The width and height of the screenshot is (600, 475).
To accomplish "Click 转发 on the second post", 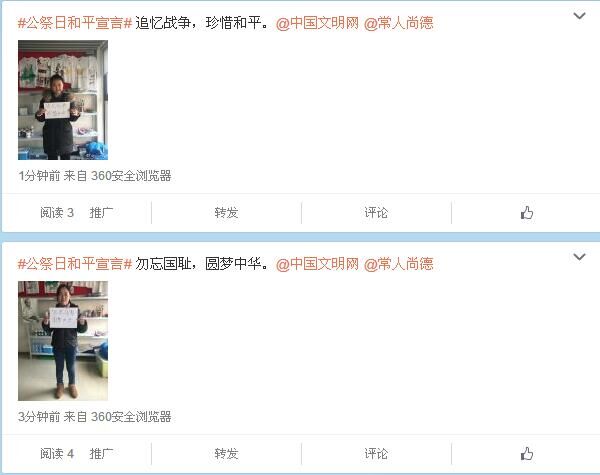I will 226,454.
